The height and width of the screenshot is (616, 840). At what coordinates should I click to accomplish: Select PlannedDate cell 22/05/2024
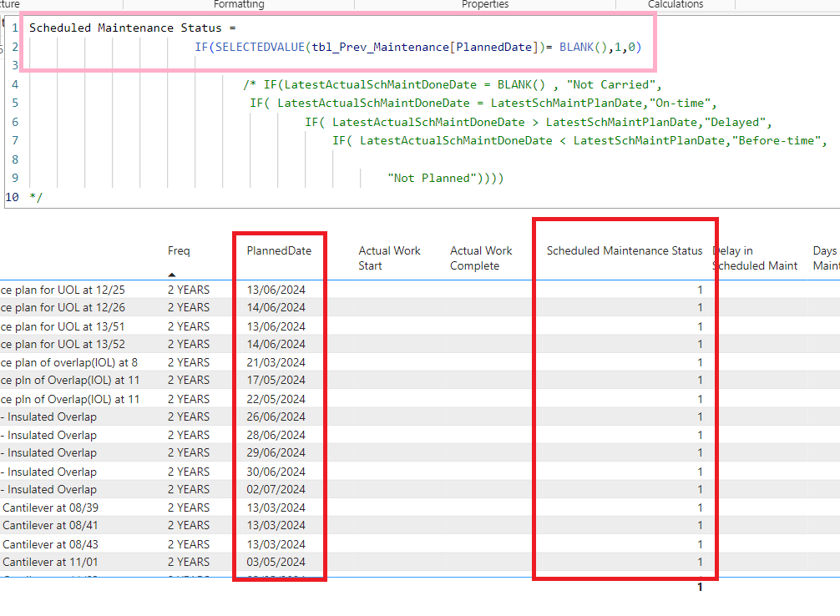pos(276,399)
